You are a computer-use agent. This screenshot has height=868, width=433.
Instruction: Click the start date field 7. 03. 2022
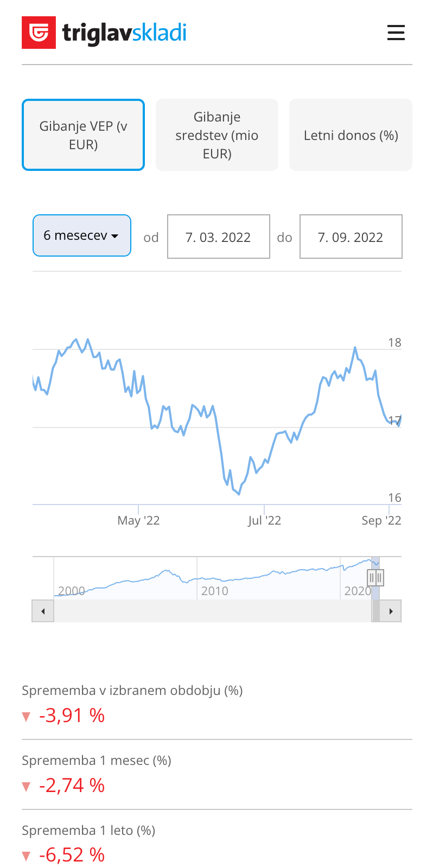tap(218, 237)
